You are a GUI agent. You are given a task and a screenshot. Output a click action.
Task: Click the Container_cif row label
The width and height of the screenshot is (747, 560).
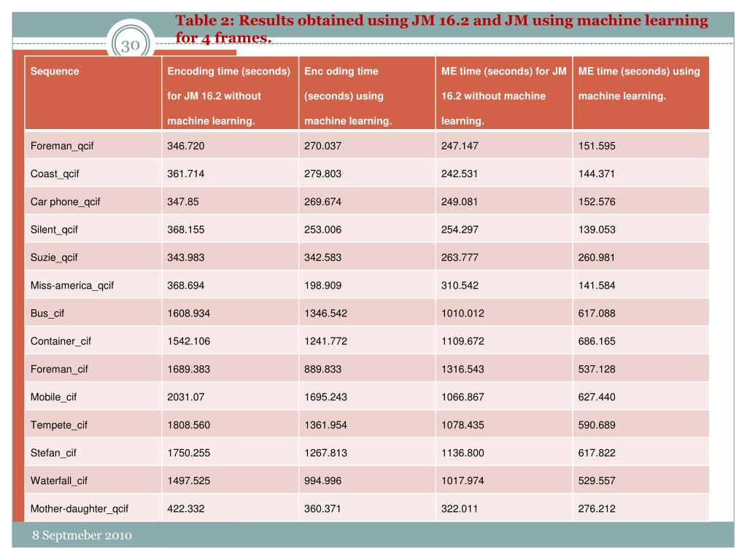[x=61, y=341]
